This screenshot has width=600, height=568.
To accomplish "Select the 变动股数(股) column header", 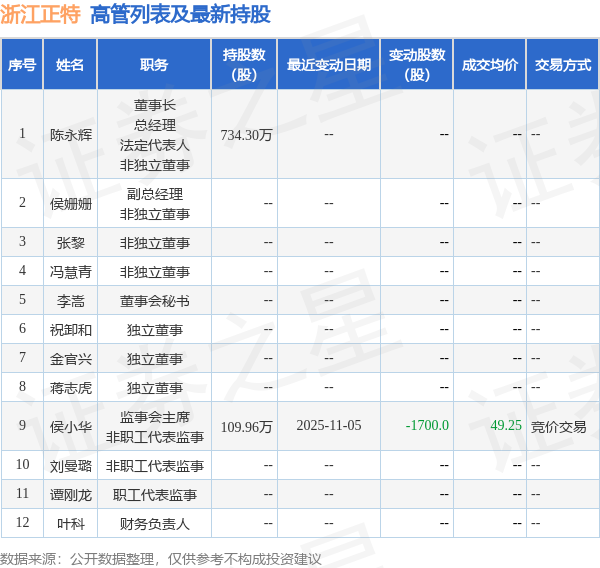I will [417, 65].
